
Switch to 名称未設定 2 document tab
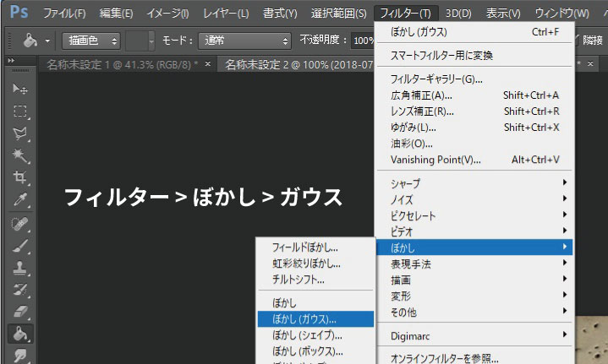(299, 65)
